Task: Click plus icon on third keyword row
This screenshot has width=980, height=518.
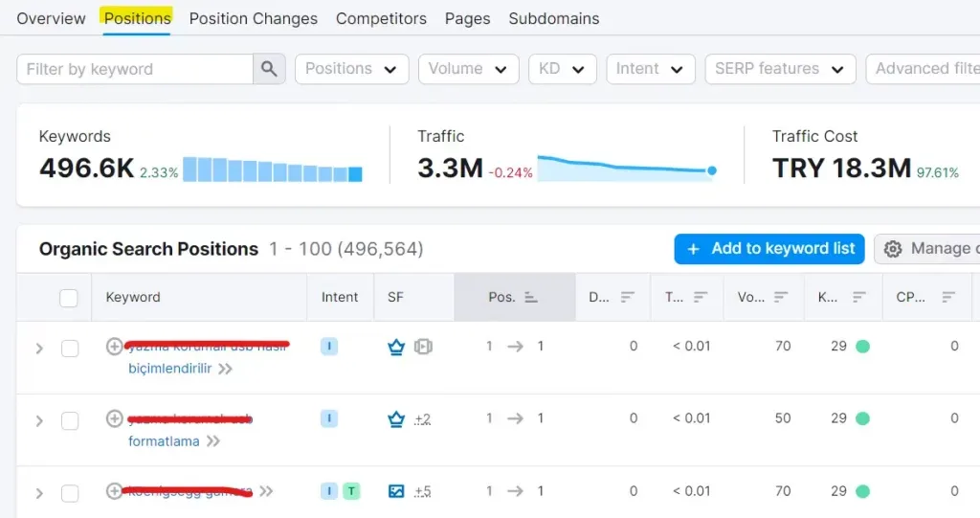Action: [x=114, y=491]
